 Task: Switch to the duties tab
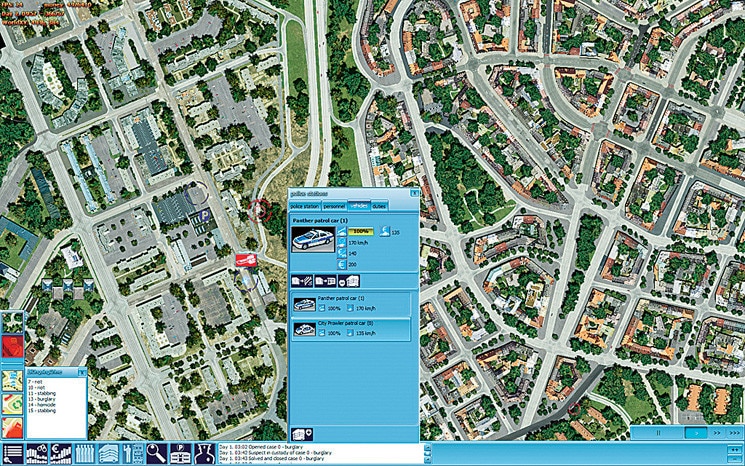click(382, 205)
